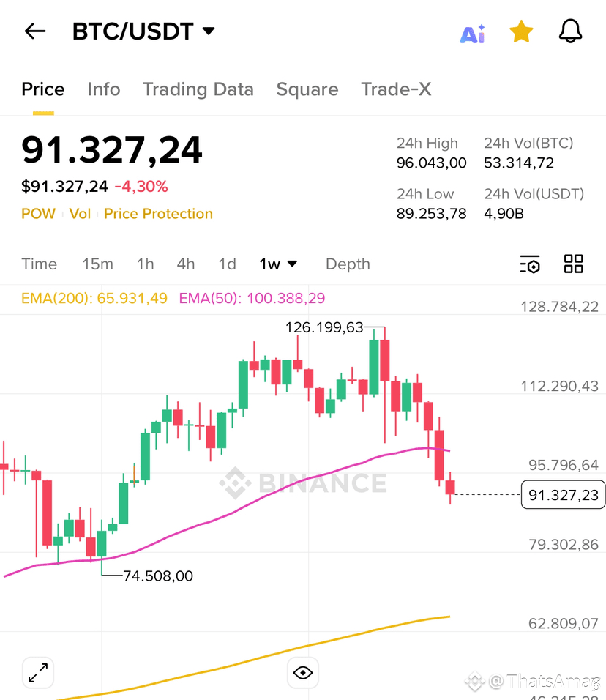606x700 pixels.
Task: Switch to the Info tab
Action: tap(103, 89)
